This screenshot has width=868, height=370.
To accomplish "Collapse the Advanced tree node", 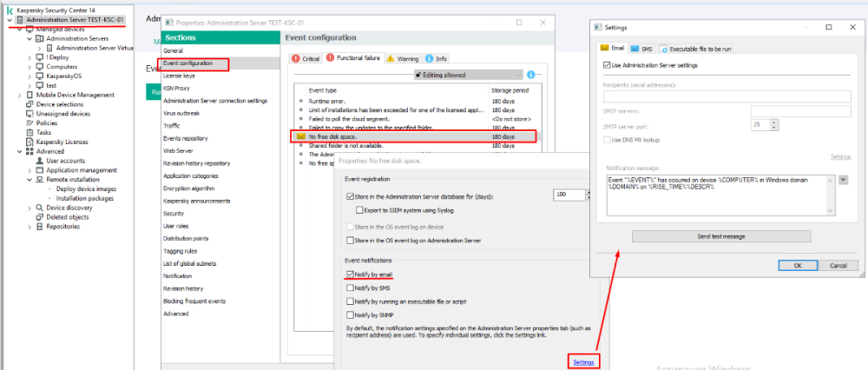I will [20, 151].
